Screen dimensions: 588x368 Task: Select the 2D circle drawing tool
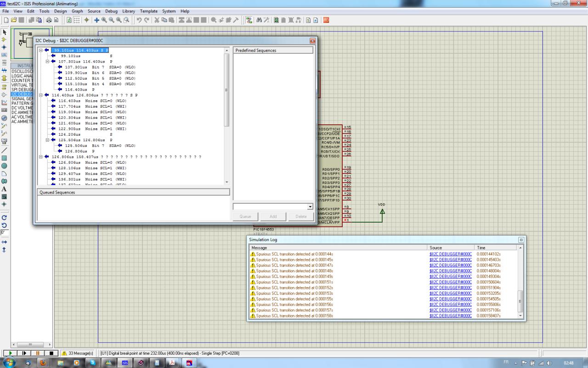(x=4, y=166)
